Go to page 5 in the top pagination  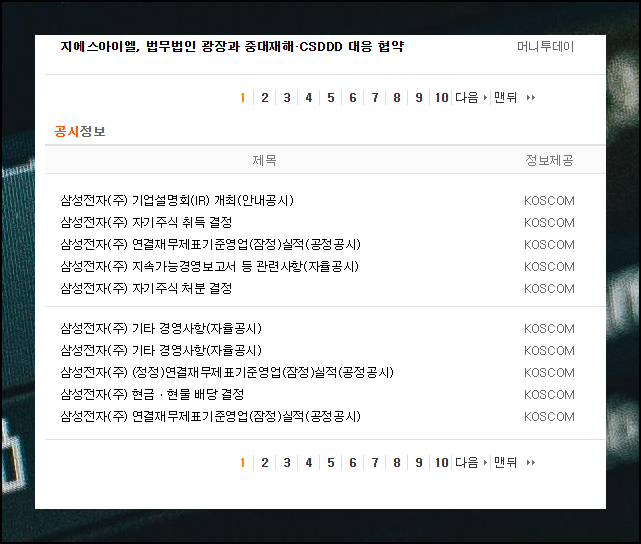coord(331,98)
